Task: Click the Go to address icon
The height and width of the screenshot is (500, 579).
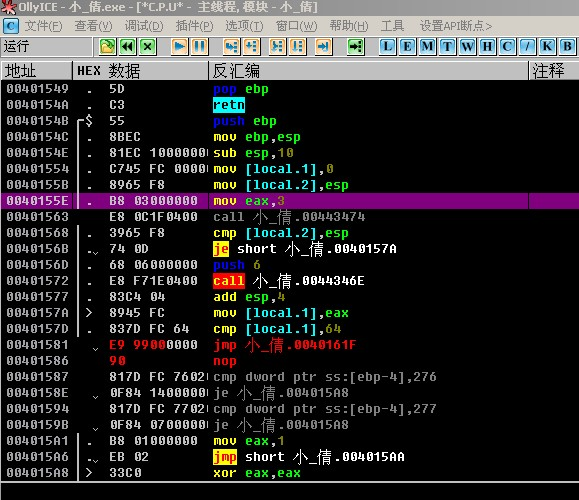Action: coord(356,47)
